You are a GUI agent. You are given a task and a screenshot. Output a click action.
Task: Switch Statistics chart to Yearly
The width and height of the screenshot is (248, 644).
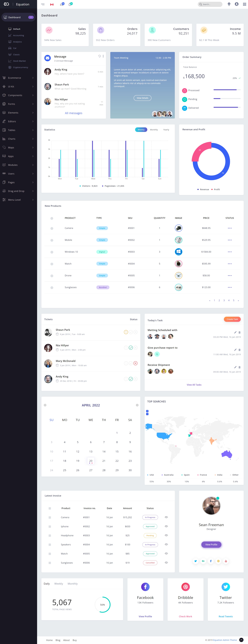166,130
